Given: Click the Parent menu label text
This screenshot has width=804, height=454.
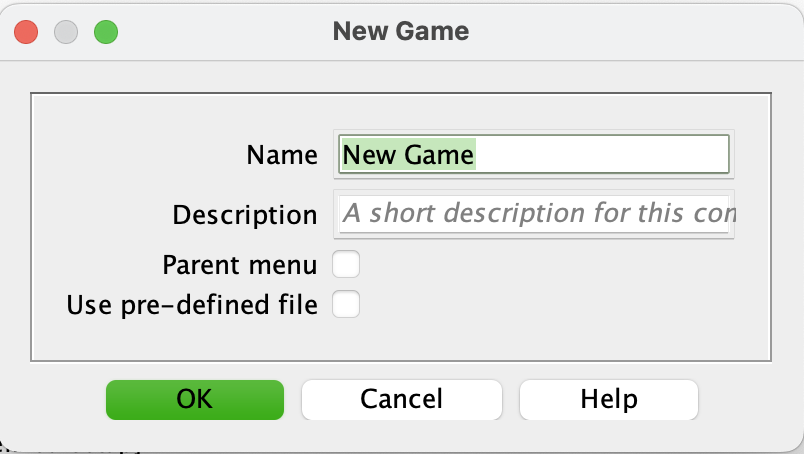Looking at the screenshot, I should [240, 265].
